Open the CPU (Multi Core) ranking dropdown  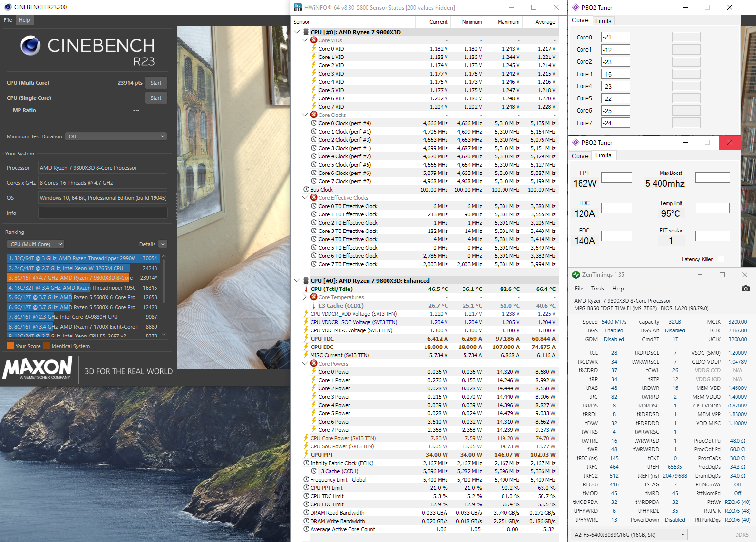[36, 244]
